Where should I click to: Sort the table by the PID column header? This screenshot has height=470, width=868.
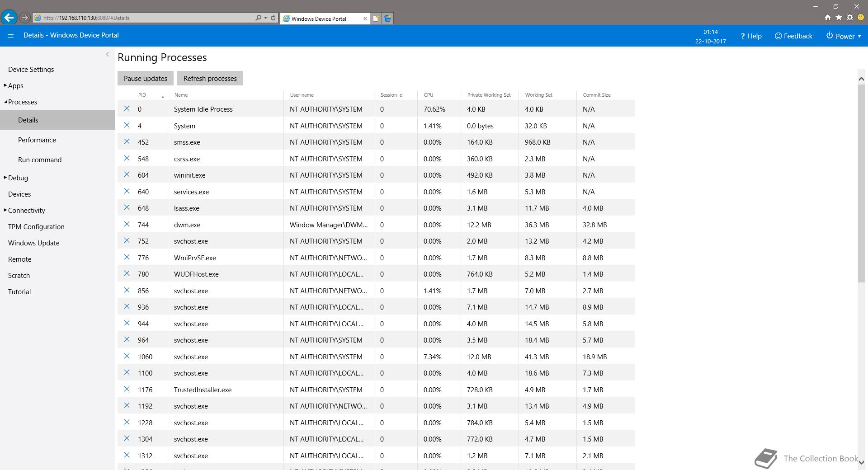pyautogui.click(x=142, y=95)
